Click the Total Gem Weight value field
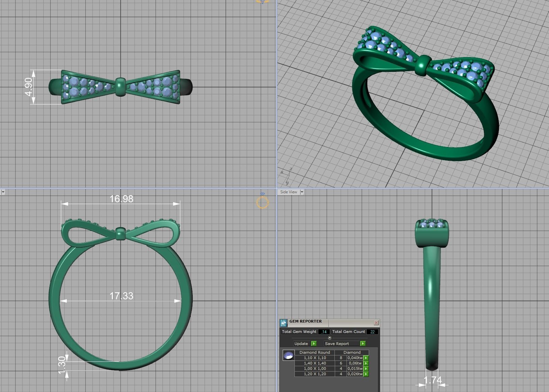 pos(324,332)
